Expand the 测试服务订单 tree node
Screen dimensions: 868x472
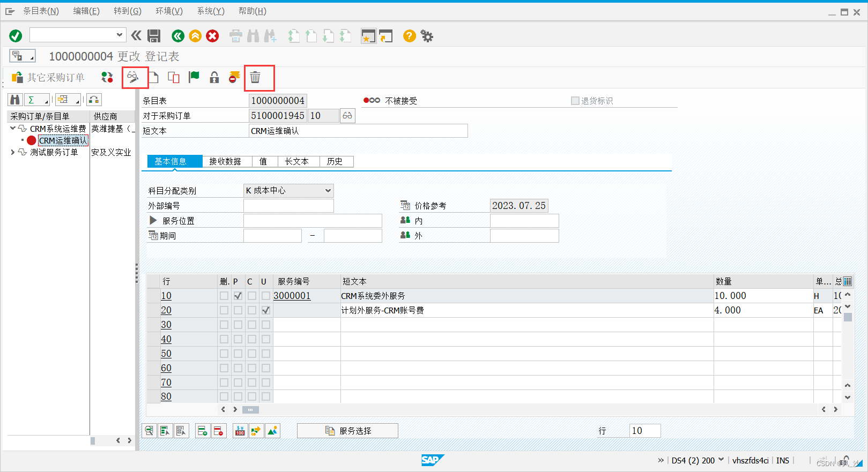coord(12,152)
